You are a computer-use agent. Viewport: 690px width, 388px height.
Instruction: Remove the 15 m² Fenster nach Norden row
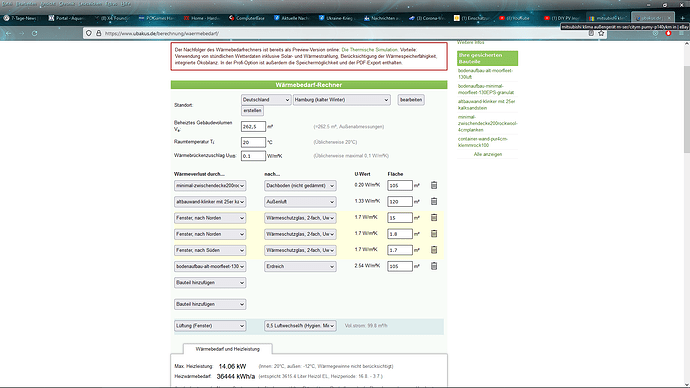(x=434, y=218)
